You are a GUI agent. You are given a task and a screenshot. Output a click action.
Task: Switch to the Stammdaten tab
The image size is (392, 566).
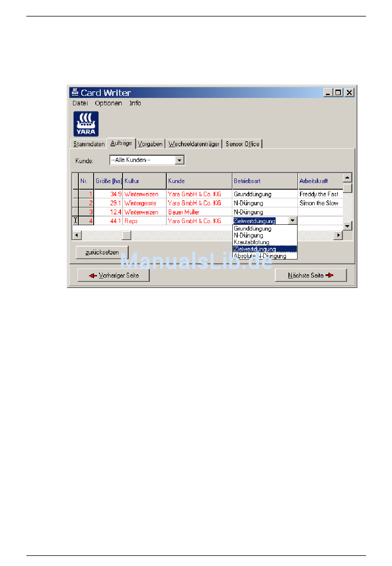89,144
